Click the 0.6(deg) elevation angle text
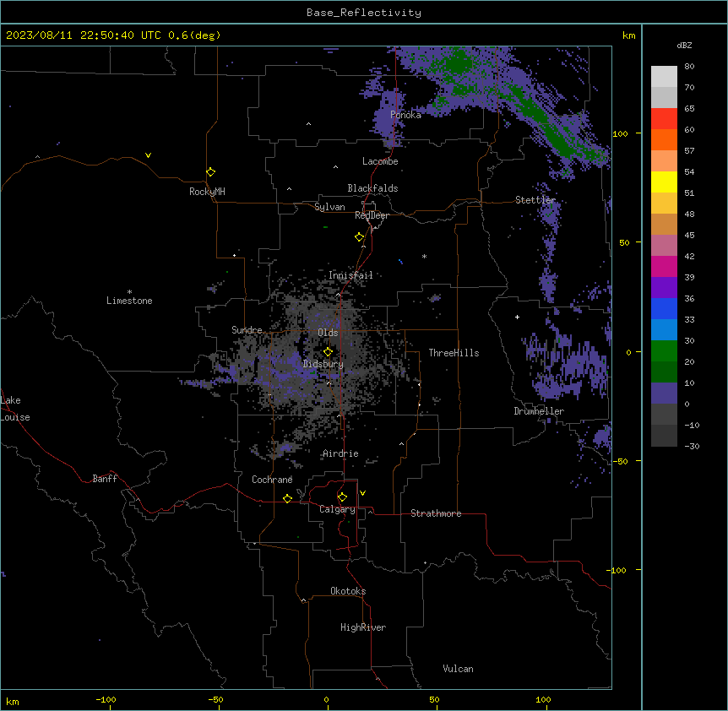 coord(194,35)
